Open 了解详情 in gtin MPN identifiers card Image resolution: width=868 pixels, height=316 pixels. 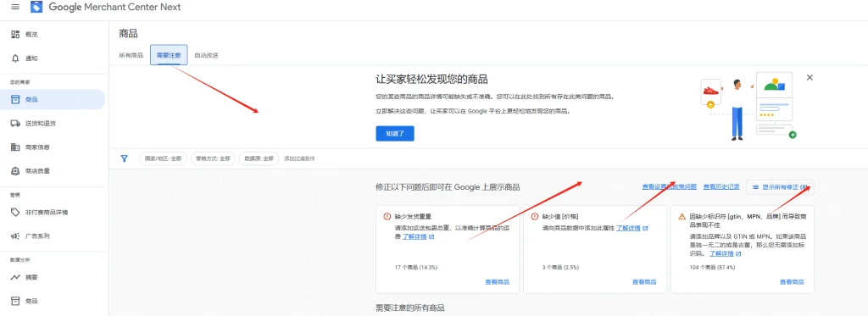click(722, 253)
